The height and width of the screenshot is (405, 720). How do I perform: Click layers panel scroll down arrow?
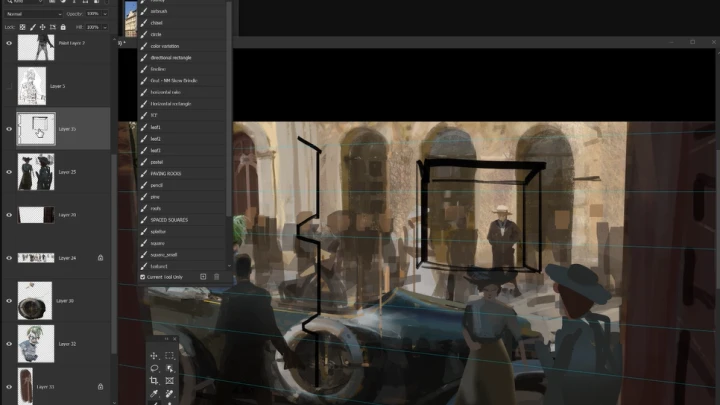point(114,402)
